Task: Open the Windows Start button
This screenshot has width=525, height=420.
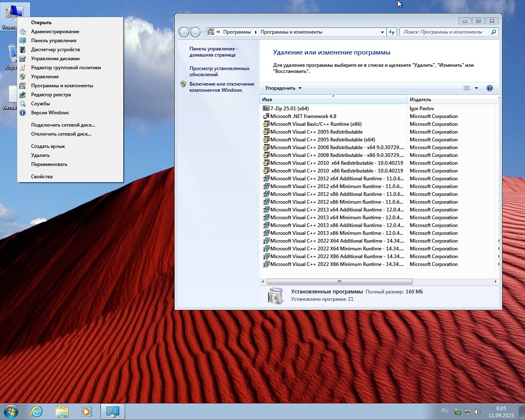Action: click(x=11, y=411)
